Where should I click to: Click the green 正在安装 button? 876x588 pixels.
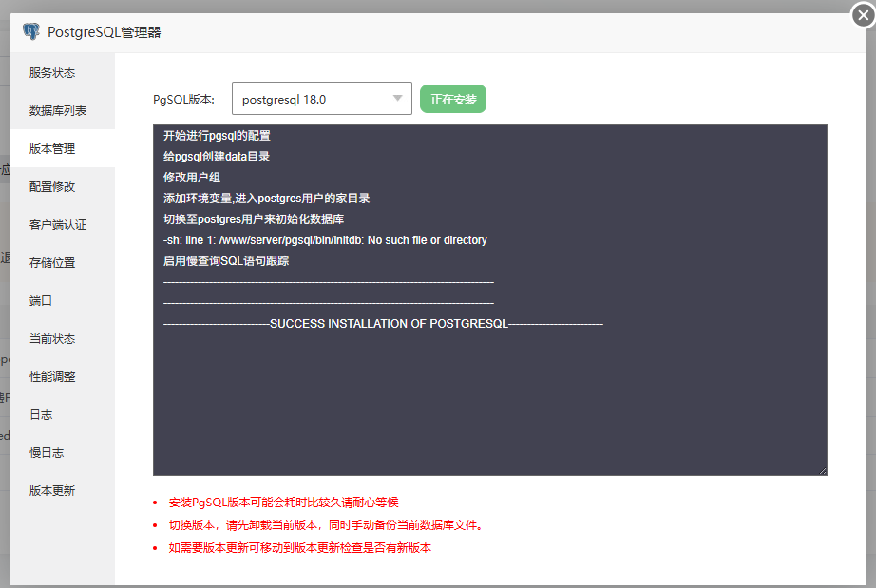point(452,98)
